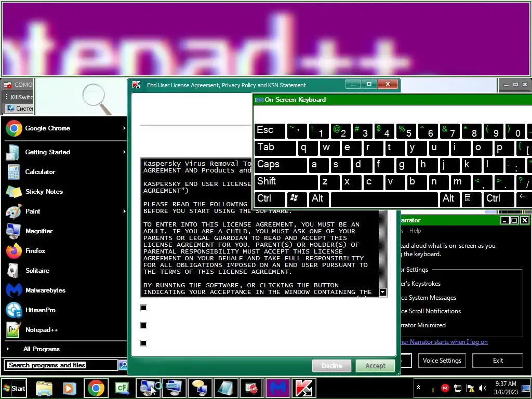This screenshot has height=399, width=532.
Task: Click volume speaker icon in system tray
Action: pyautogui.click(x=482, y=388)
